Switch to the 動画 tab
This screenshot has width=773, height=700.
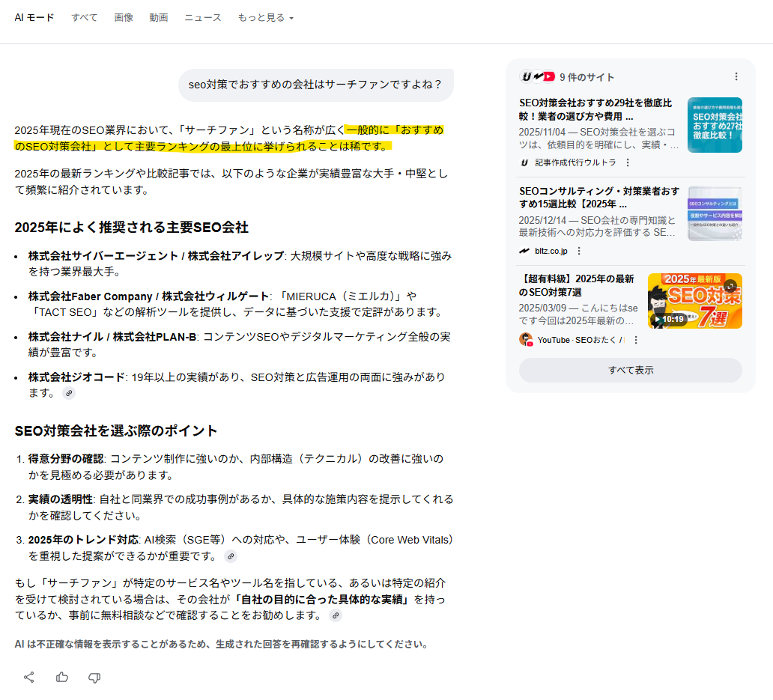coord(159,17)
